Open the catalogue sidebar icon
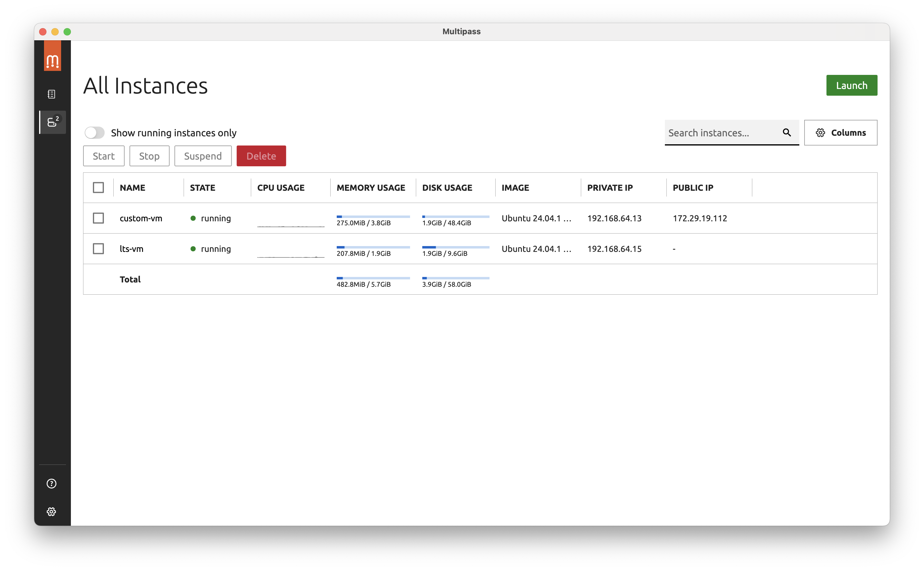The image size is (924, 571). pyautogui.click(x=52, y=94)
